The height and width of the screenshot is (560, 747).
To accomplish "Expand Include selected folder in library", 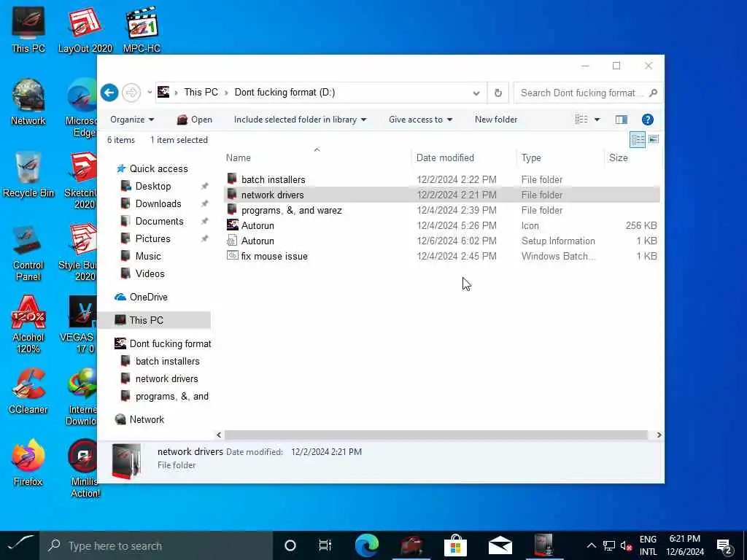I will (300, 120).
